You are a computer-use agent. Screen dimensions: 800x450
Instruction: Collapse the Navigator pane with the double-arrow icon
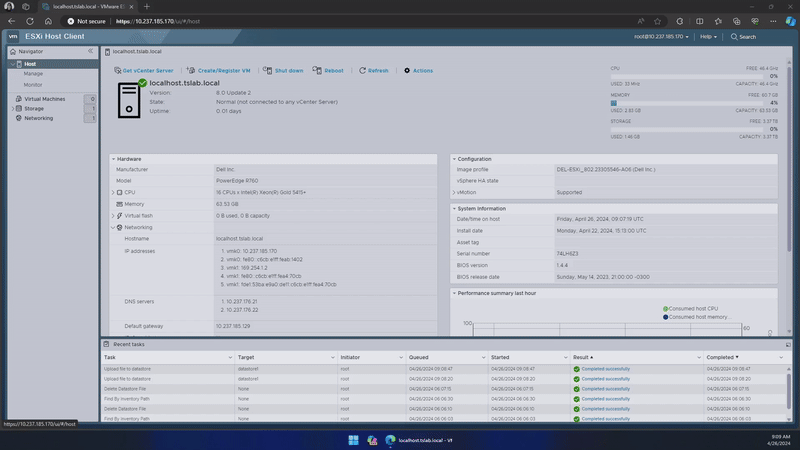pyautogui.click(x=90, y=51)
